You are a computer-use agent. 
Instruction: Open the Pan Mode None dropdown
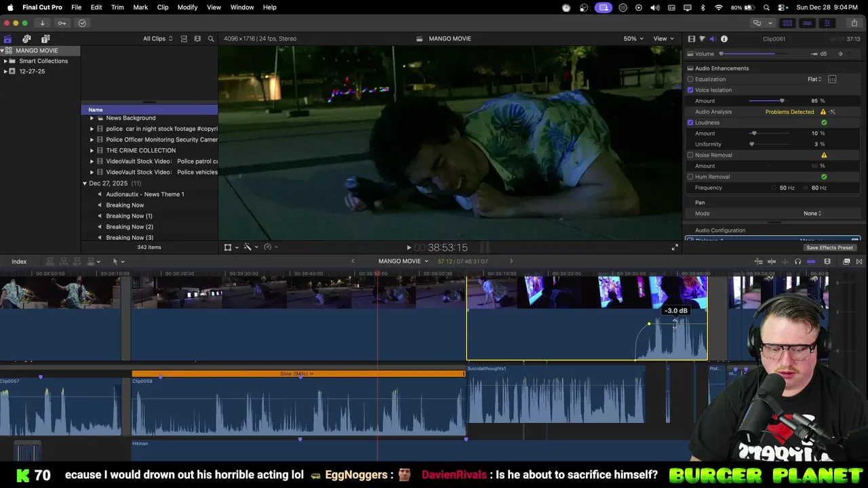pyautogui.click(x=812, y=213)
